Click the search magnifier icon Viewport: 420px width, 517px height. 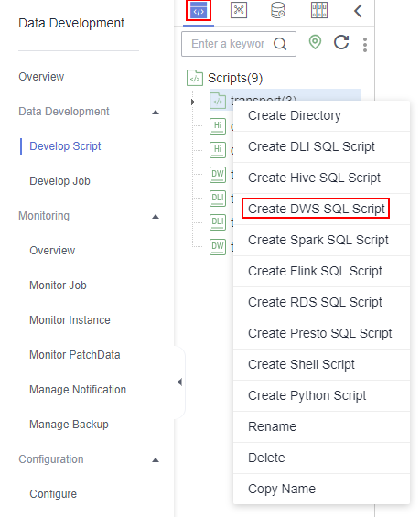pos(280,44)
